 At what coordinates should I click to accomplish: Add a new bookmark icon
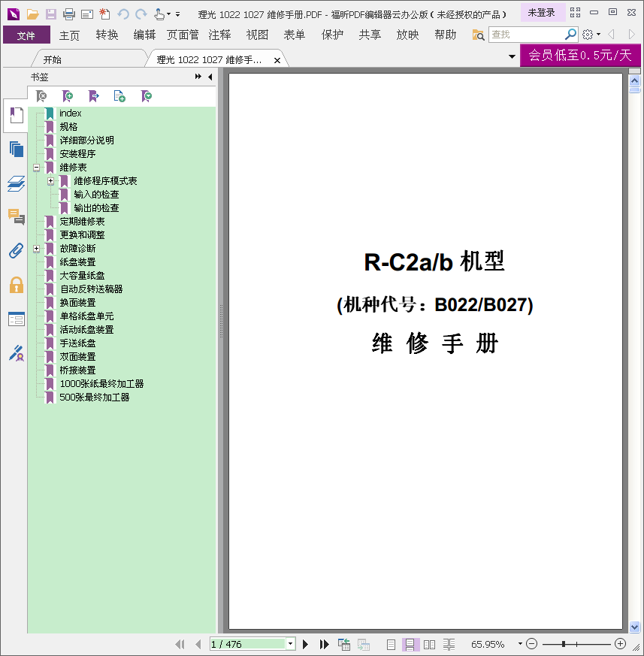point(67,96)
